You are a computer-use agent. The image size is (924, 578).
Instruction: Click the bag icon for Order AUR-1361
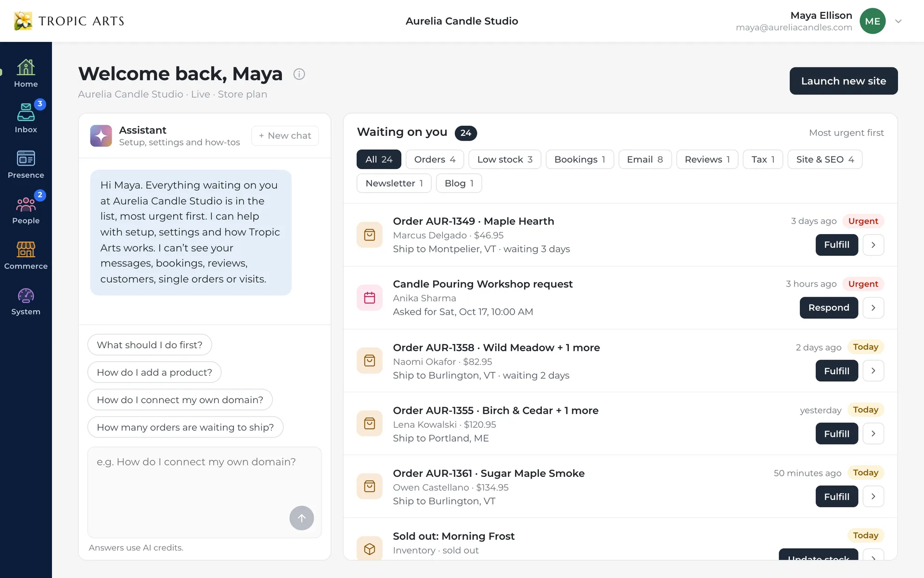point(370,486)
